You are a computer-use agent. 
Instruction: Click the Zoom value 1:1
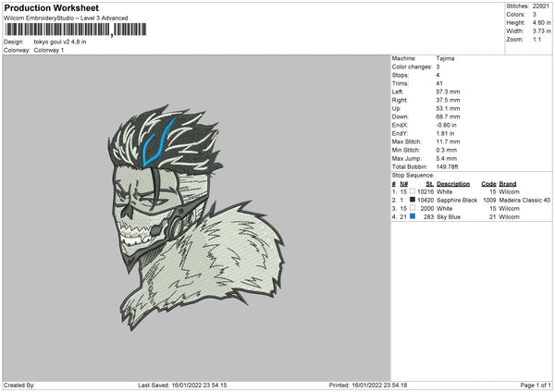pyautogui.click(x=536, y=39)
